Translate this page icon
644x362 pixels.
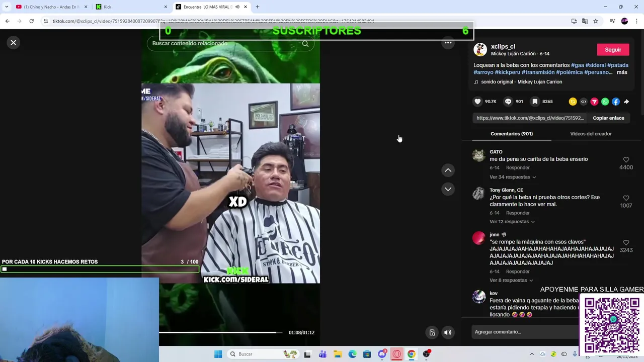point(585,21)
